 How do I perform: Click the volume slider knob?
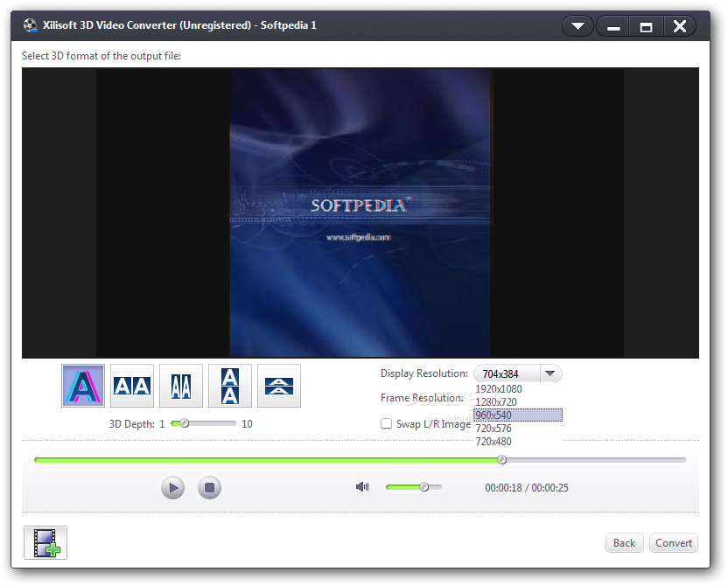(423, 486)
